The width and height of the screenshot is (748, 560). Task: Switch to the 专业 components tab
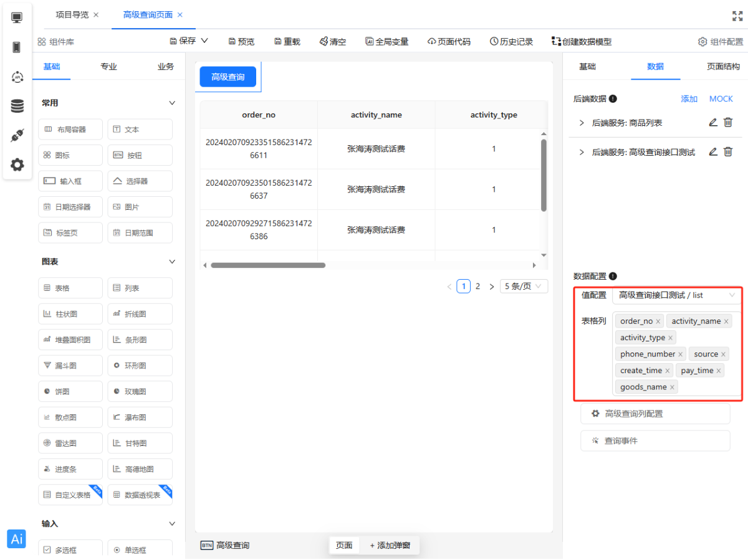(108, 67)
